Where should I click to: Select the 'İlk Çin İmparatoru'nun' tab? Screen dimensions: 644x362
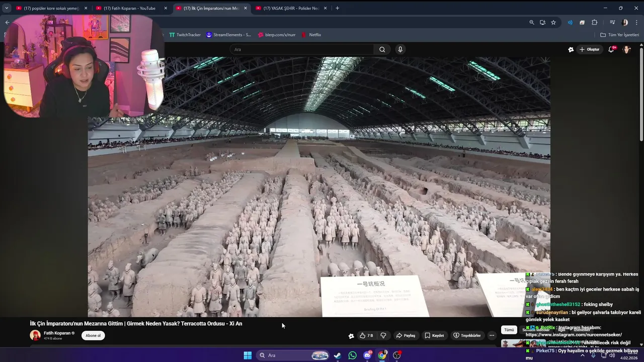pyautogui.click(x=211, y=8)
